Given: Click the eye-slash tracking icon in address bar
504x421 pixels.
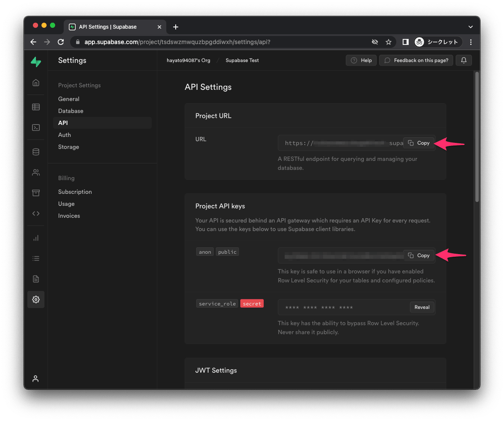Looking at the screenshot, I should [x=375, y=42].
